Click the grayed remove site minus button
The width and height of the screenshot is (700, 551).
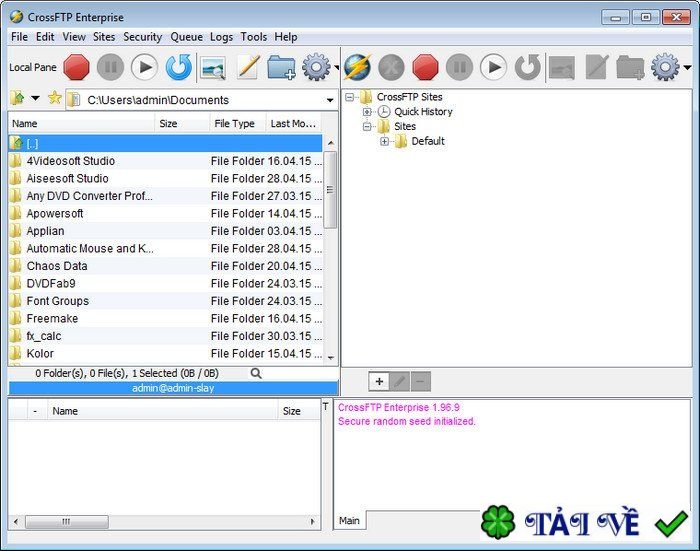click(x=420, y=381)
